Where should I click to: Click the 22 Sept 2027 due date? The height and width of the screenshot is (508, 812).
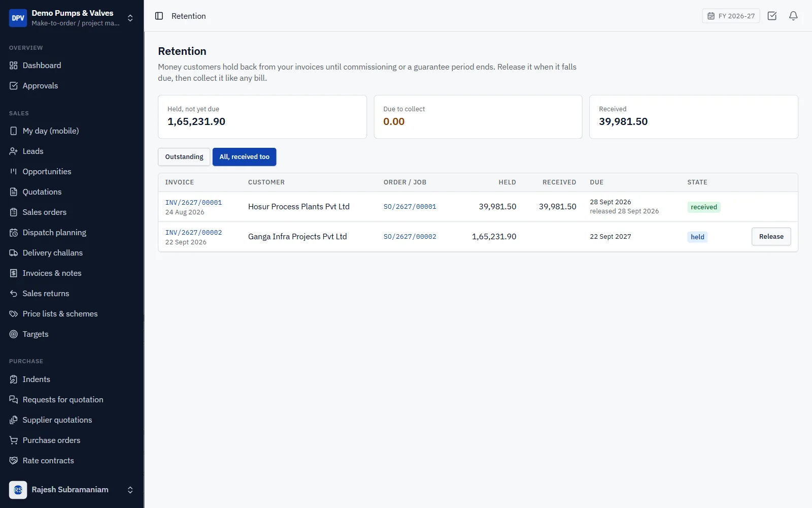coord(611,237)
